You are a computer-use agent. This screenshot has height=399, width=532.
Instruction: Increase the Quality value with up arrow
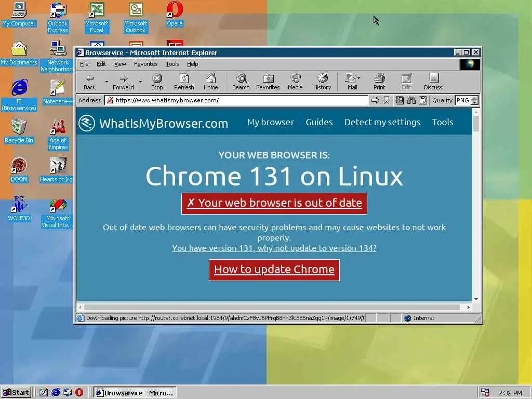[475, 98]
